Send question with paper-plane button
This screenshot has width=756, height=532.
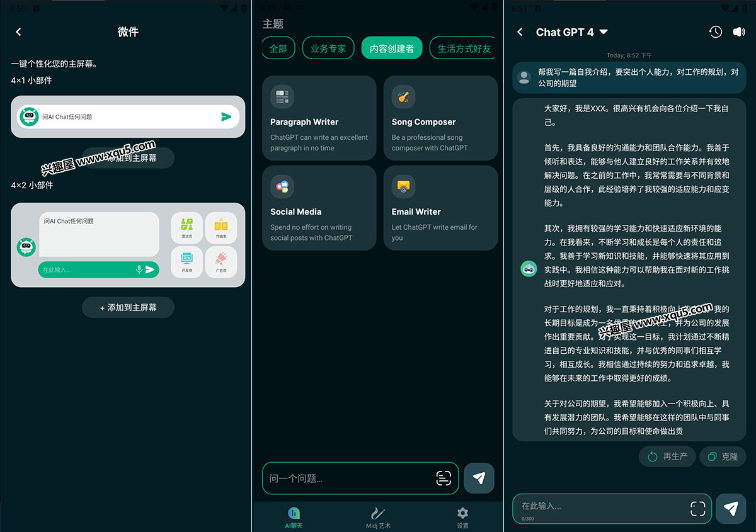tap(479, 478)
